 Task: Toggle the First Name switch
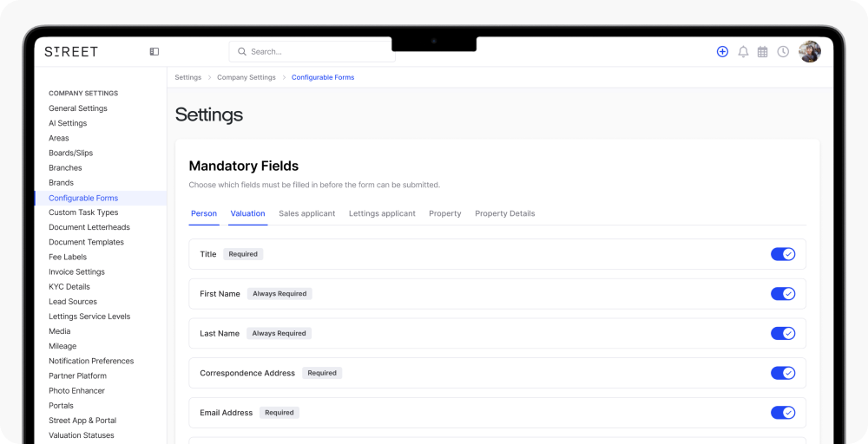[783, 294]
